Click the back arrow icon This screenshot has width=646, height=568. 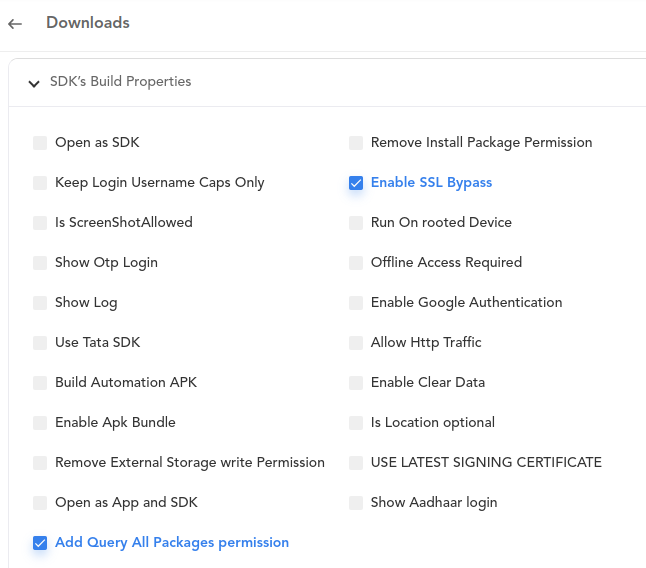click(x=15, y=24)
